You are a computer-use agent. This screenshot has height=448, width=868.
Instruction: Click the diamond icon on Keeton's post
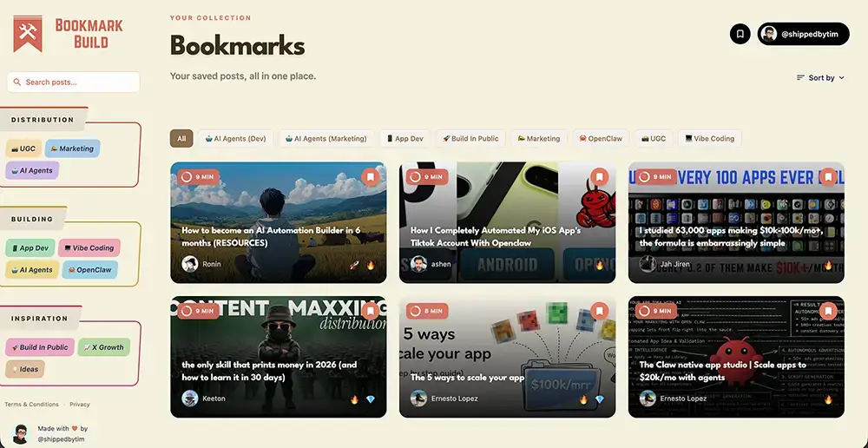[371, 399]
